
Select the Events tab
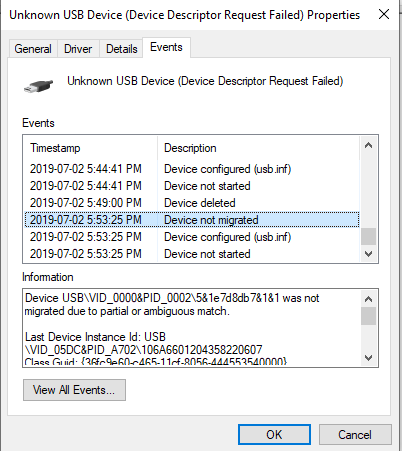pos(166,47)
